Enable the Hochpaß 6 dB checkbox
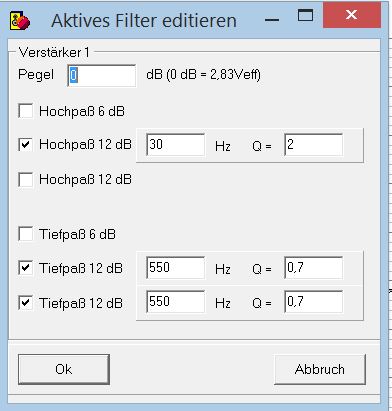This screenshot has height=411, width=392. [x=26, y=111]
